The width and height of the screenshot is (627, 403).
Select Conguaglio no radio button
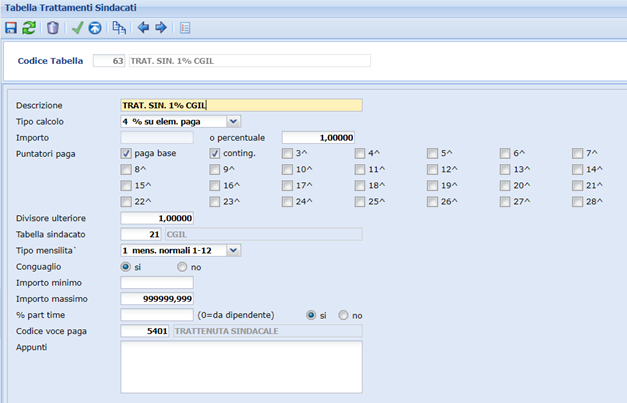[182, 267]
